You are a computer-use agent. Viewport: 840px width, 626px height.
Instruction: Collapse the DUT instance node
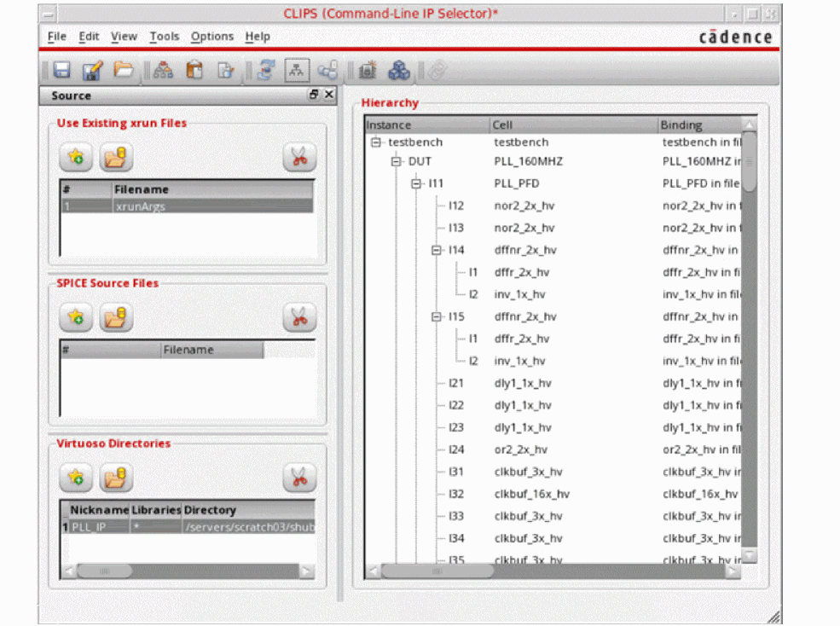(x=396, y=161)
